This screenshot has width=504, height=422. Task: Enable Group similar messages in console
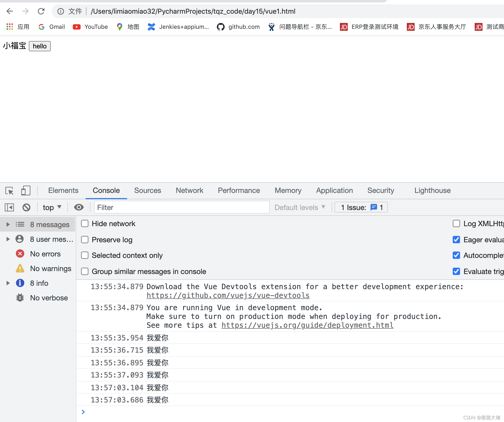tap(85, 272)
